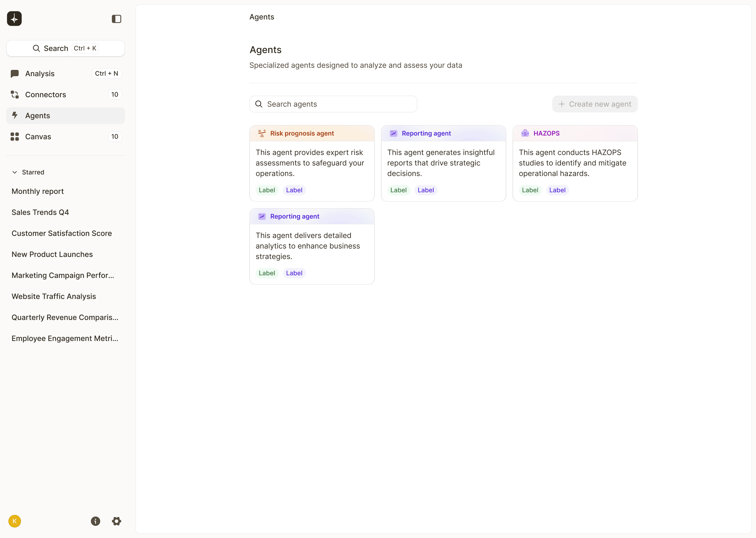Open settings gear icon
This screenshot has width=756, height=538.
coord(117,521)
